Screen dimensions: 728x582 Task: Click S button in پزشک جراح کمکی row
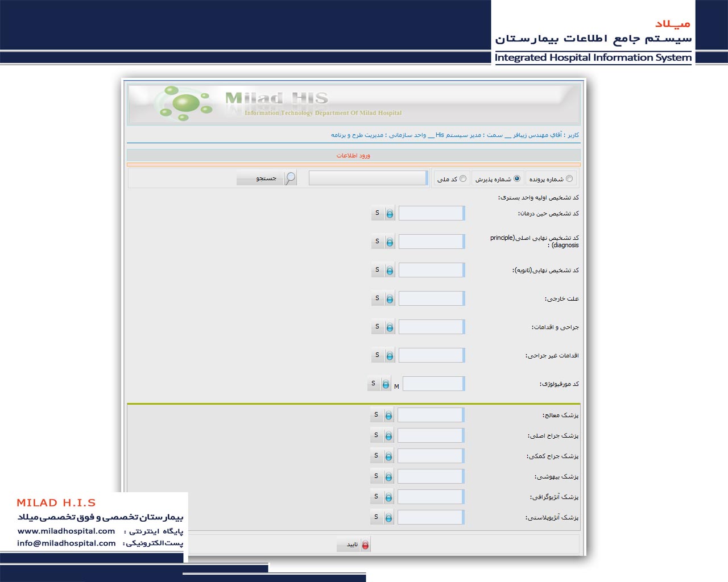point(377,456)
